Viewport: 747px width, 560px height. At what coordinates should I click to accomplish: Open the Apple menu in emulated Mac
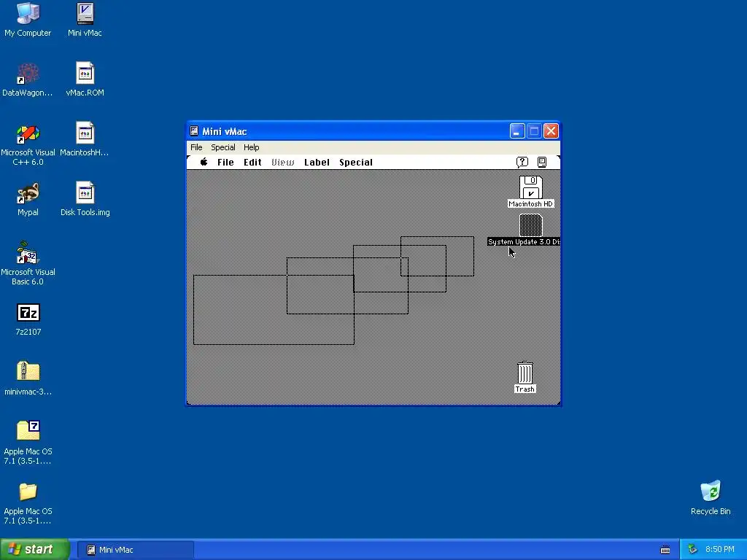coord(204,162)
